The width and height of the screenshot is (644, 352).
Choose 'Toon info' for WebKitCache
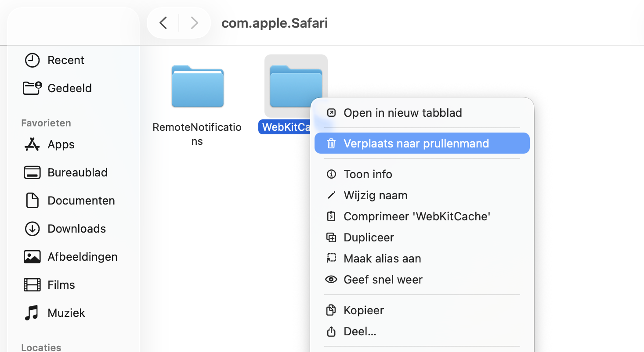click(368, 174)
